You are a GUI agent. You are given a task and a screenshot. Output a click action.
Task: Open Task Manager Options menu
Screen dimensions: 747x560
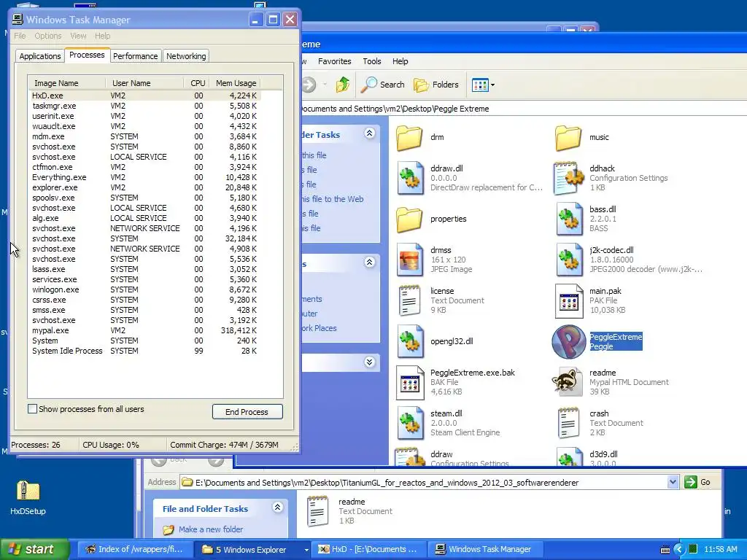(x=47, y=36)
